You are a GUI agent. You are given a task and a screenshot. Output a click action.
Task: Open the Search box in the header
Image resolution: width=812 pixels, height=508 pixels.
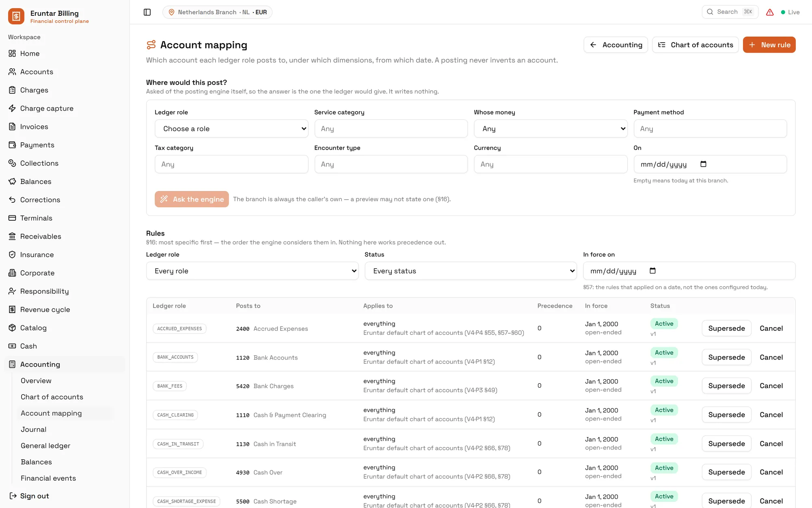[730, 12]
